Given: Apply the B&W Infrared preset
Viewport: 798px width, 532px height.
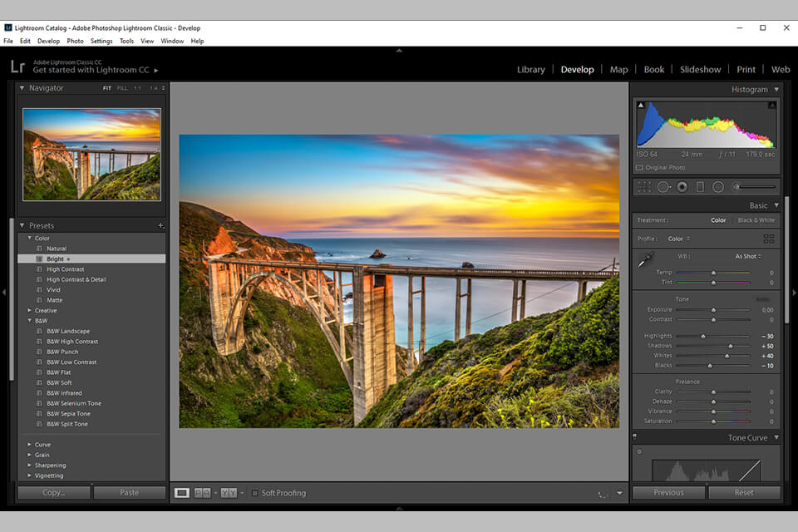Looking at the screenshot, I should pyautogui.click(x=62, y=392).
